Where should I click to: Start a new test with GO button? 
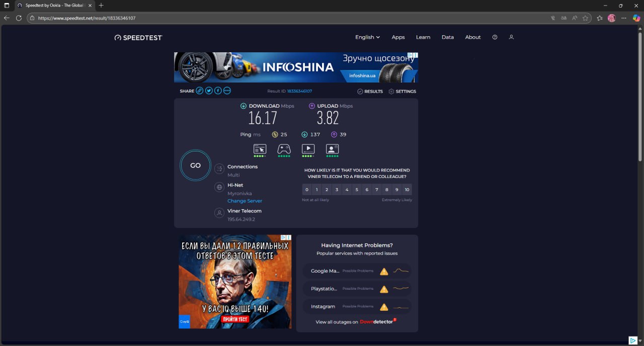195,165
